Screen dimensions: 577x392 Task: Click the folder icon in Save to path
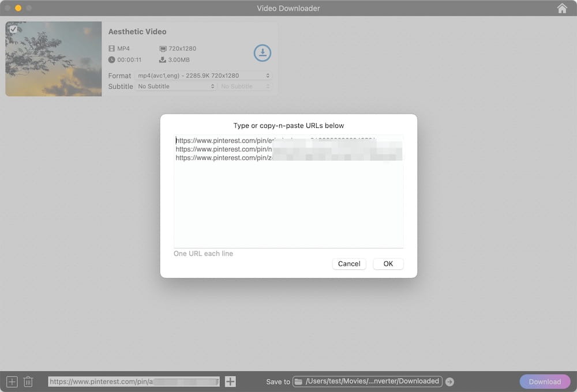[x=298, y=382]
